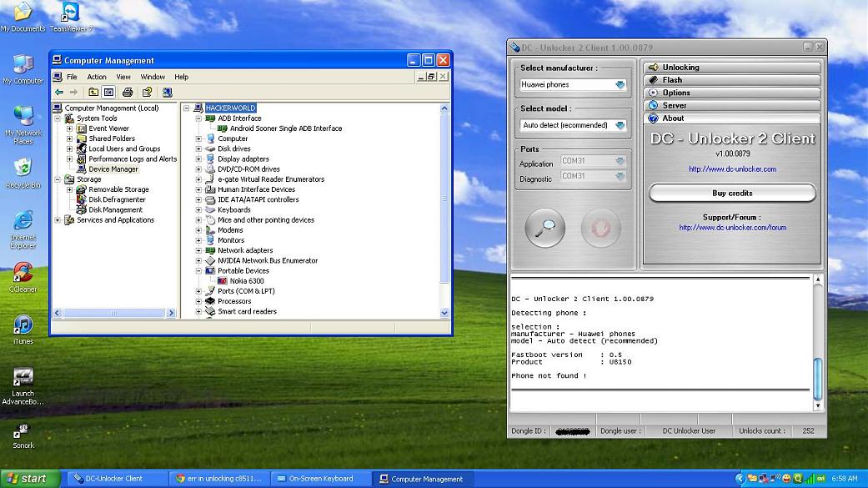The image size is (868, 488).
Task: Click the Up one level folder icon
Action: [x=93, y=93]
